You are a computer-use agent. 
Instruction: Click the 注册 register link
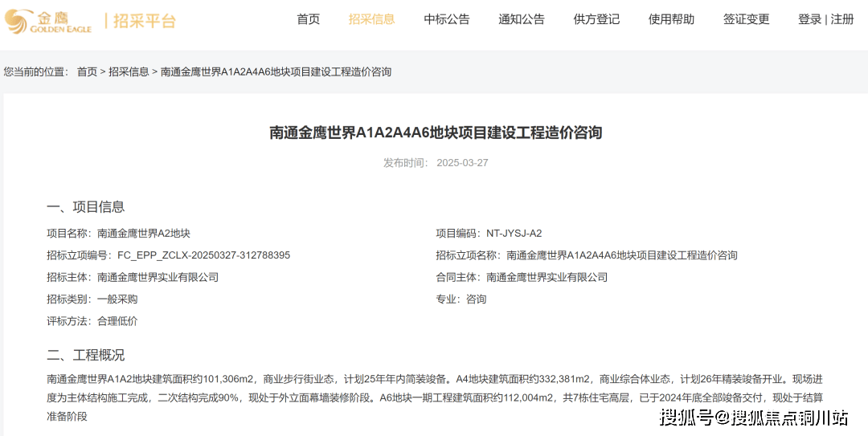(x=842, y=19)
